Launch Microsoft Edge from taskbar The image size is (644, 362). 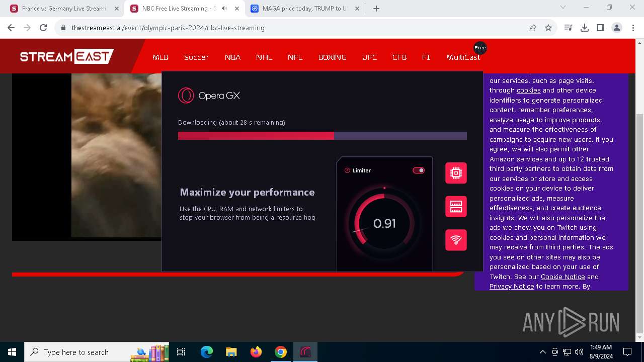click(207, 352)
